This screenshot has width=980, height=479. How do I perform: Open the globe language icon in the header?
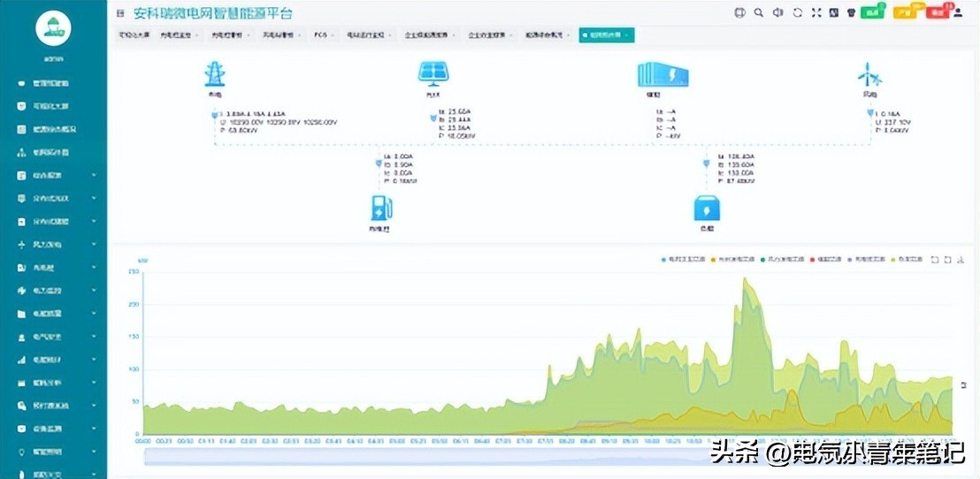pos(740,12)
